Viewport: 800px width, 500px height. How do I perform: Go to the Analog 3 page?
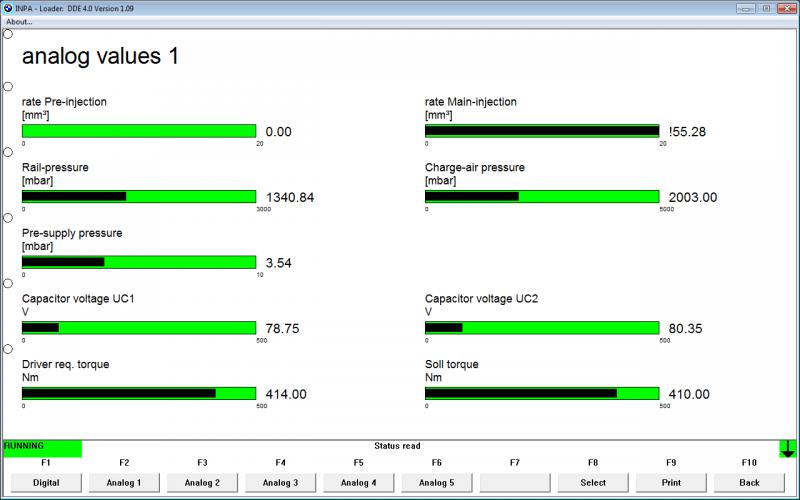pyautogui.click(x=280, y=482)
